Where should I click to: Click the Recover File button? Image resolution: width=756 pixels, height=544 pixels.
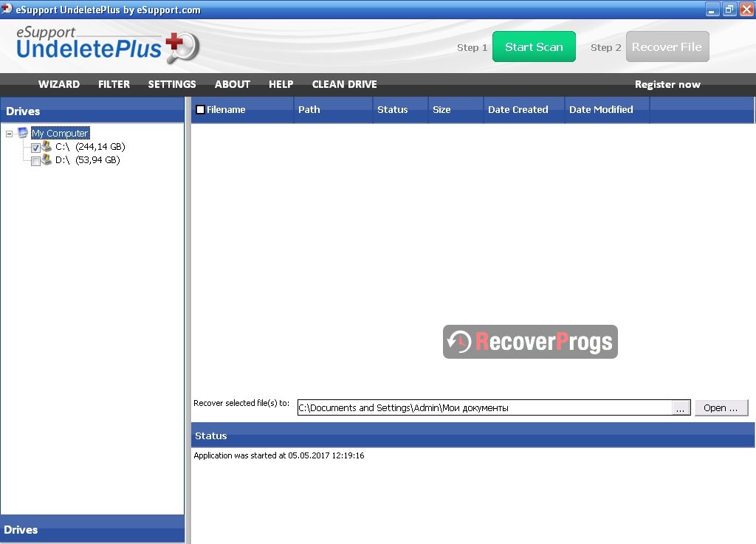[667, 47]
